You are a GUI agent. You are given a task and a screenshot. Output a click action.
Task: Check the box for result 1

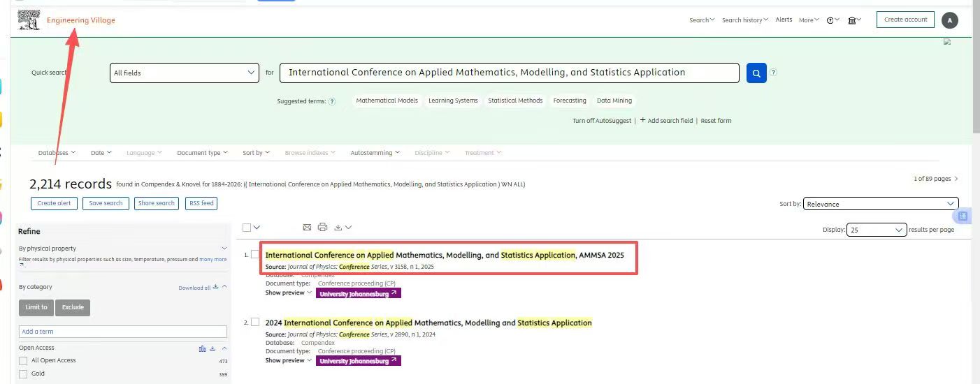255,254
